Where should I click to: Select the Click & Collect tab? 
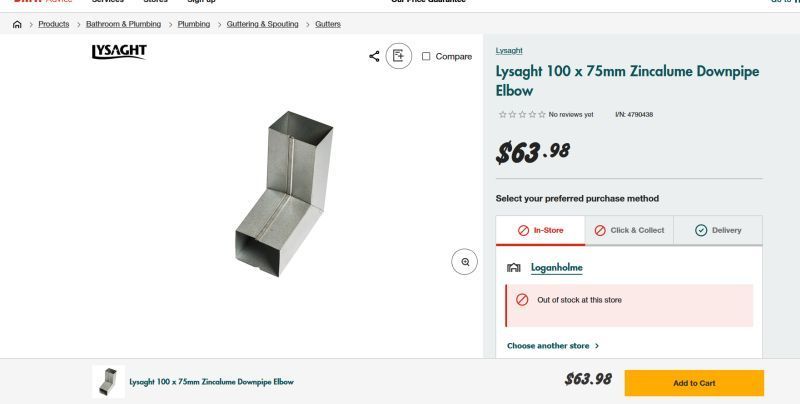click(x=628, y=230)
